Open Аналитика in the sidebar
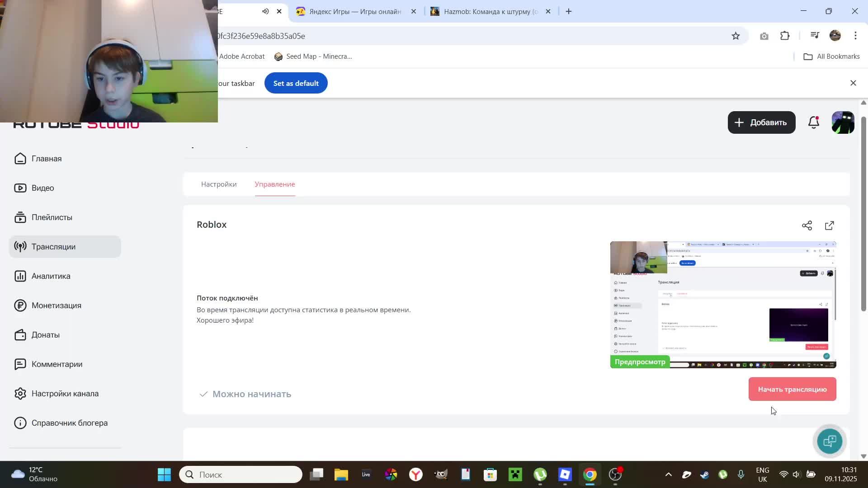 (x=51, y=276)
